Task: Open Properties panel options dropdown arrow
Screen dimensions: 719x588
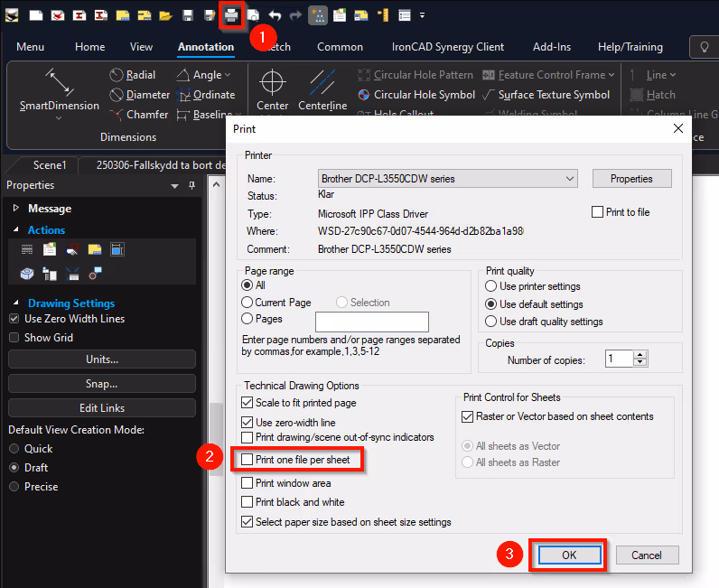Action: point(174,186)
